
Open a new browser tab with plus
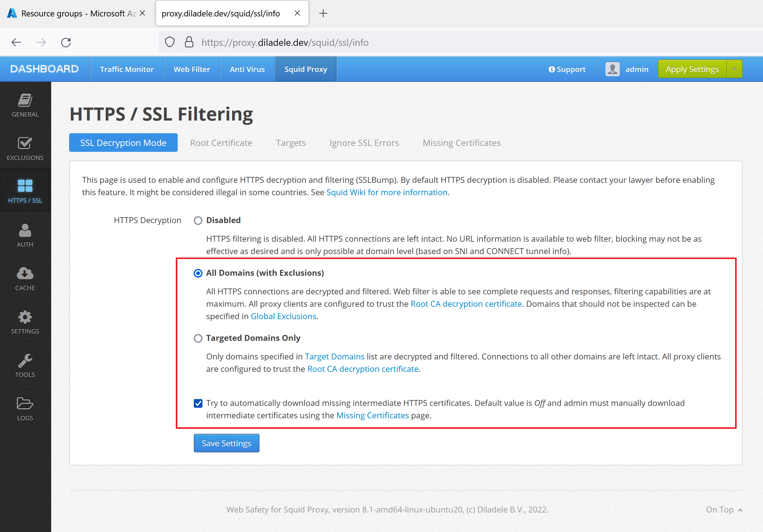[323, 13]
